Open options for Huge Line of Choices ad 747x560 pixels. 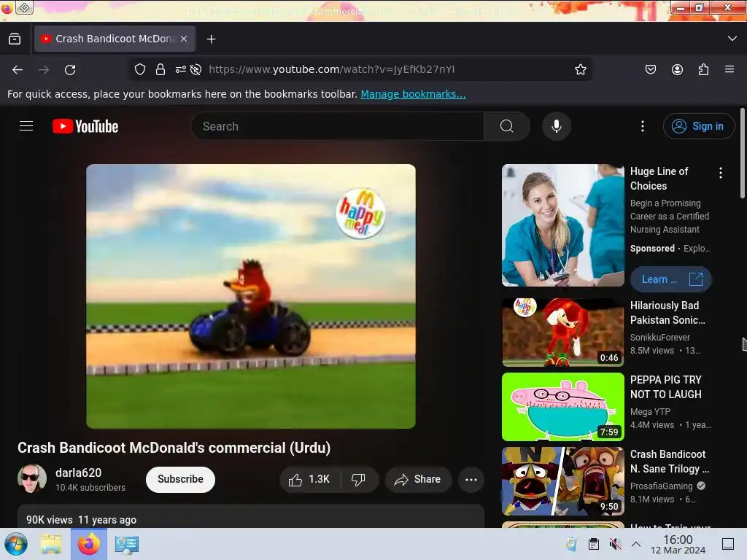(720, 173)
